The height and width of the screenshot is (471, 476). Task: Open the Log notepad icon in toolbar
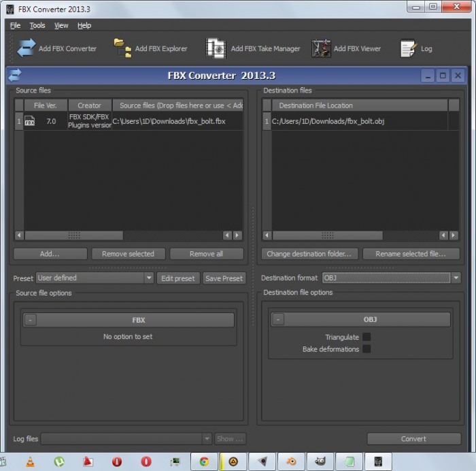tap(408, 48)
